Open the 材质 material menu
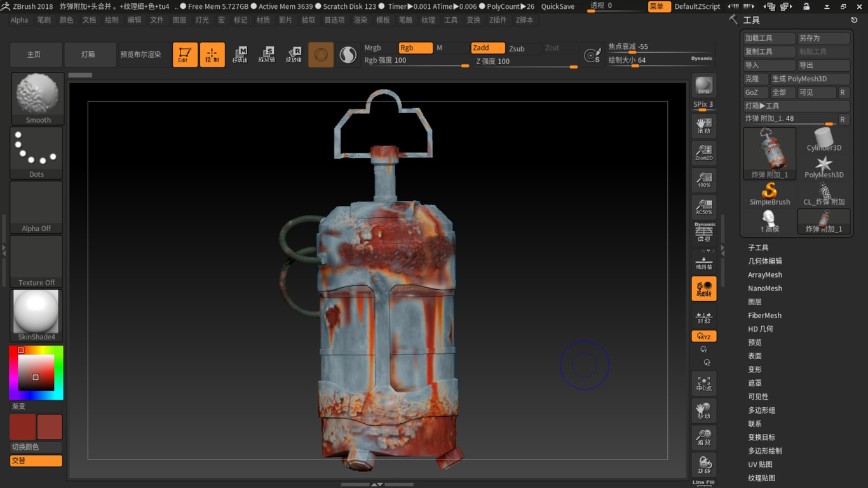 pyautogui.click(x=263, y=20)
